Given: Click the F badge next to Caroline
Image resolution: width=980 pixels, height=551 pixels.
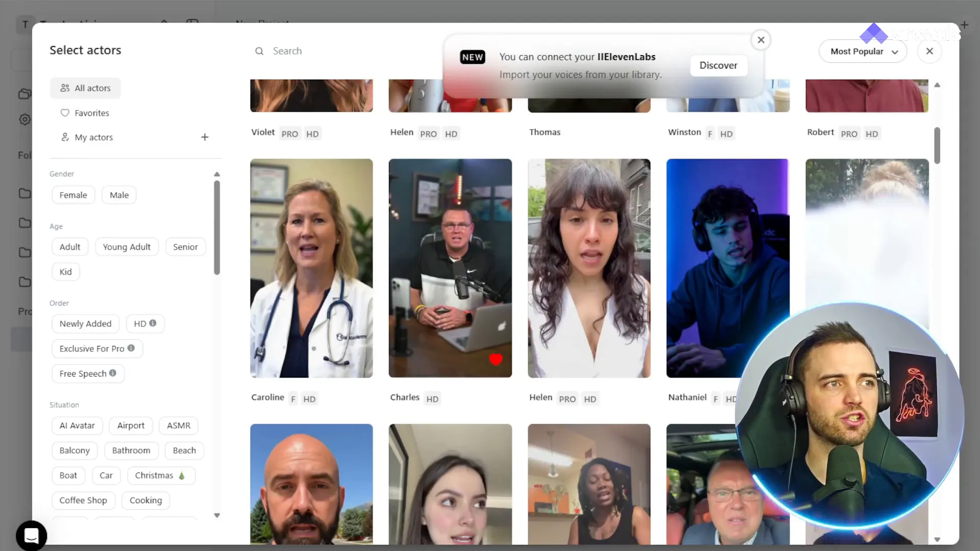Looking at the screenshot, I should click(x=293, y=399).
